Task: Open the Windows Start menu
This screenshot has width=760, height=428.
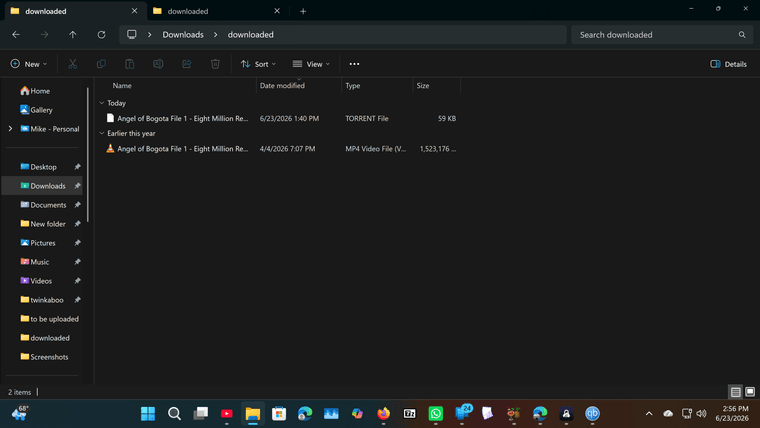Action: (148, 413)
